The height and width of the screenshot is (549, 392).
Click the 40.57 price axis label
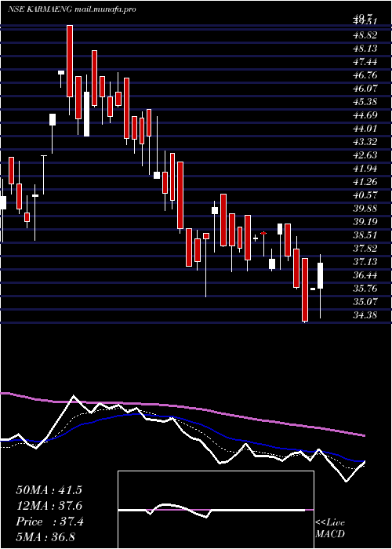365,195
